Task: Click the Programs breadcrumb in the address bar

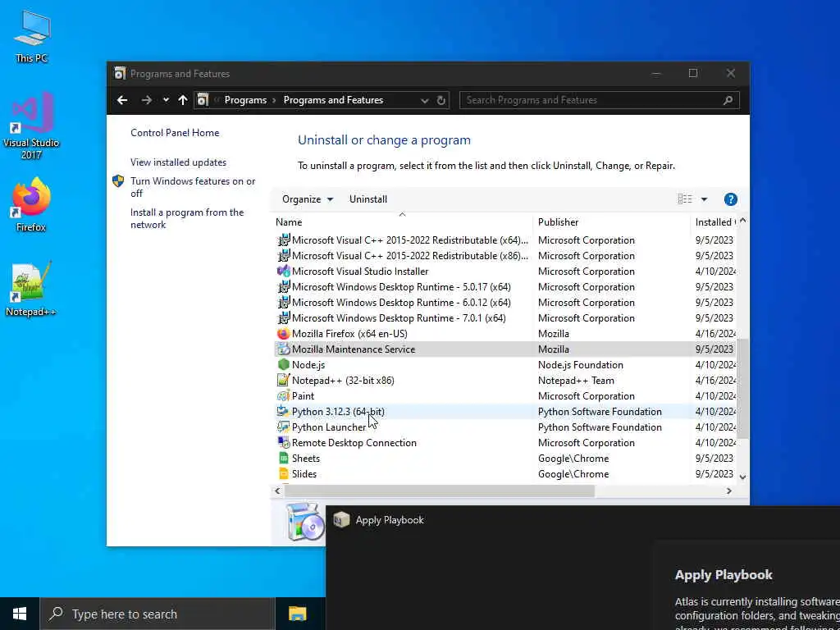Action: coord(245,100)
